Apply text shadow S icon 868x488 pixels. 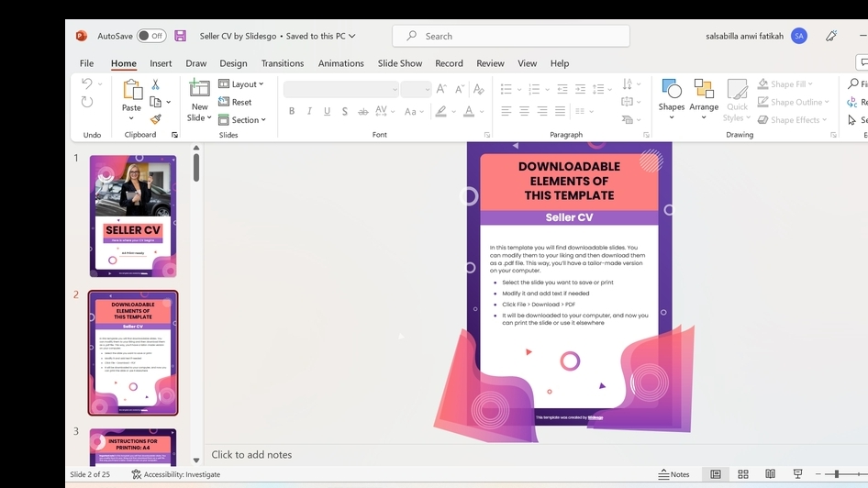(344, 111)
